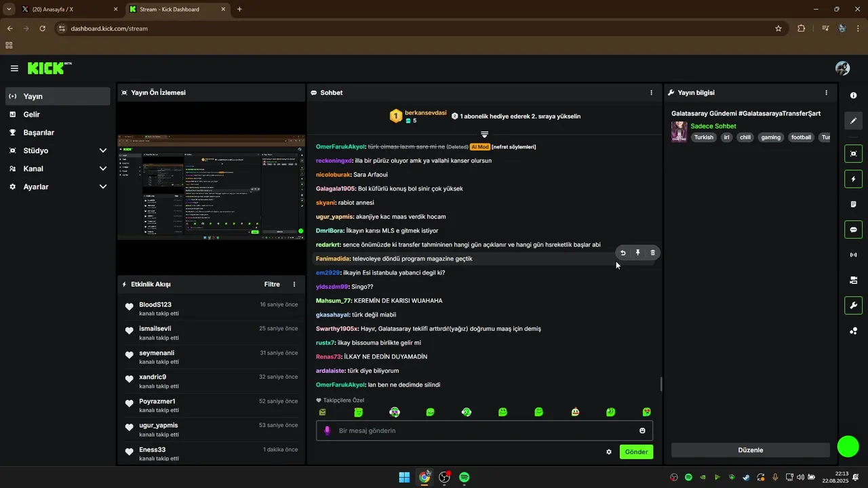Click the chat scrollbar
Screen dimensions: 868x488
click(x=661, y=384)
